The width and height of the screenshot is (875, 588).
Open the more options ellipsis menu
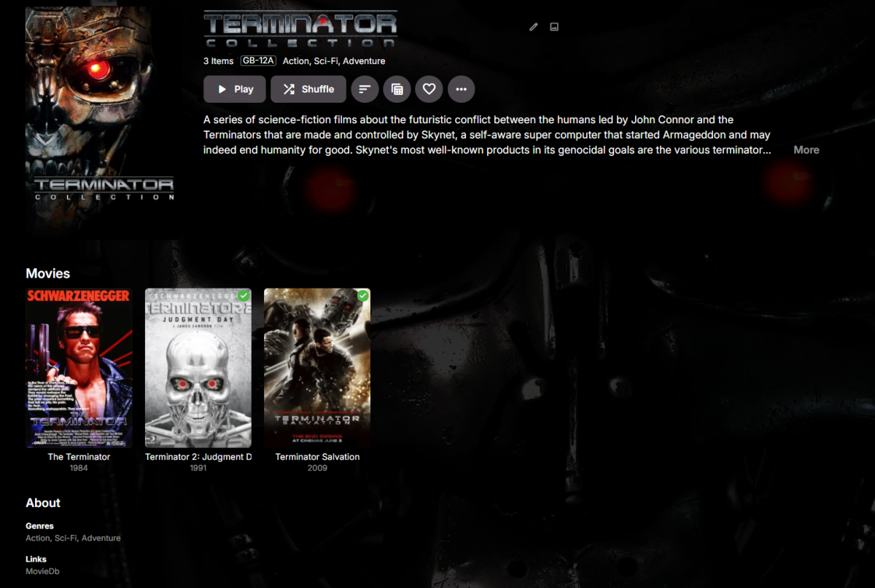click(461, 89)
